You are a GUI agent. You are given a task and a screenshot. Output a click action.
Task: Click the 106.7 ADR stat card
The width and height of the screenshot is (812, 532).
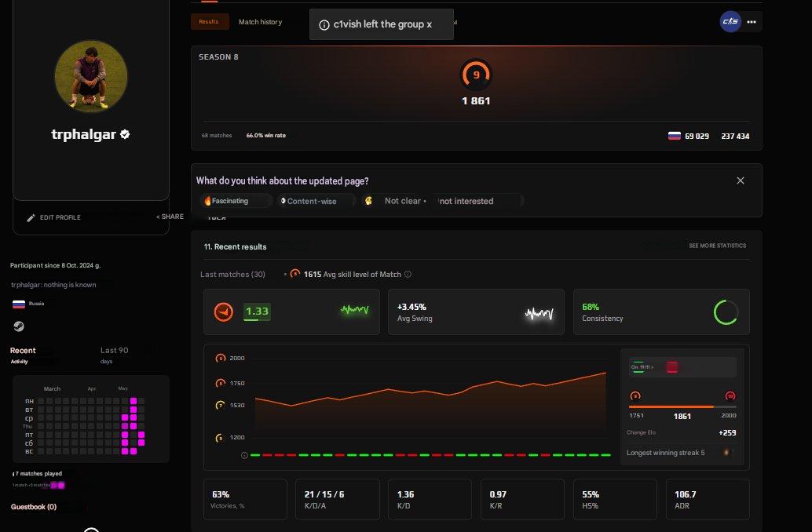coord(708,499)
